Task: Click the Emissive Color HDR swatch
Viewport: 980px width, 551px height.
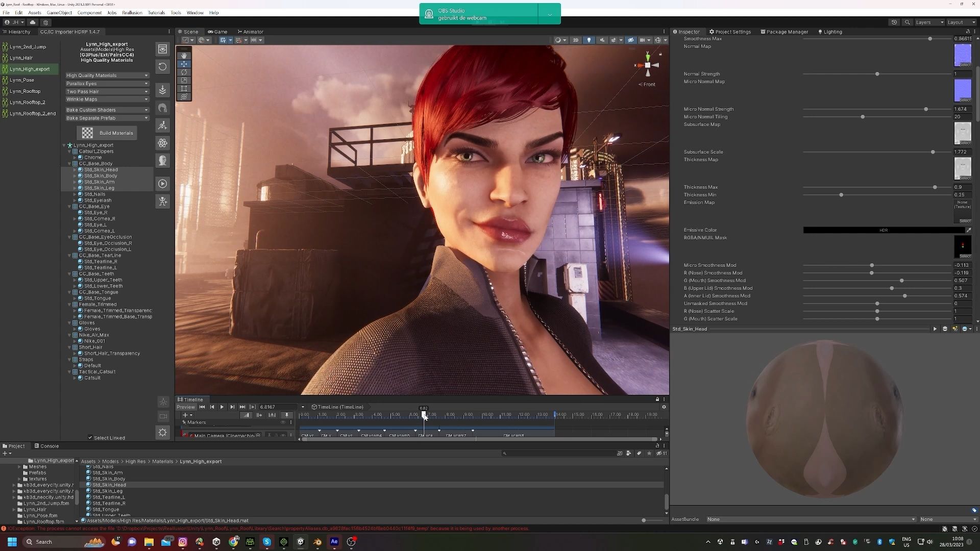Action: click(883, 230)
